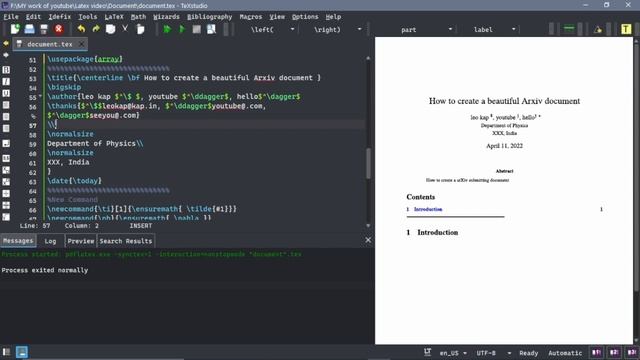The width and height of the screenshot is (640, 360).
Task: Cut selection using the scissors icon
Action: (x=125, y=29)
